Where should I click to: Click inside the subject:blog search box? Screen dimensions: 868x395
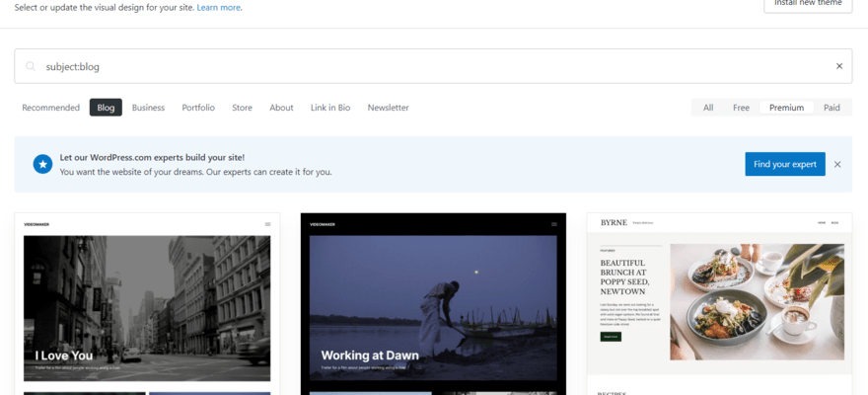pyautogui.click(x=433, y=66)
